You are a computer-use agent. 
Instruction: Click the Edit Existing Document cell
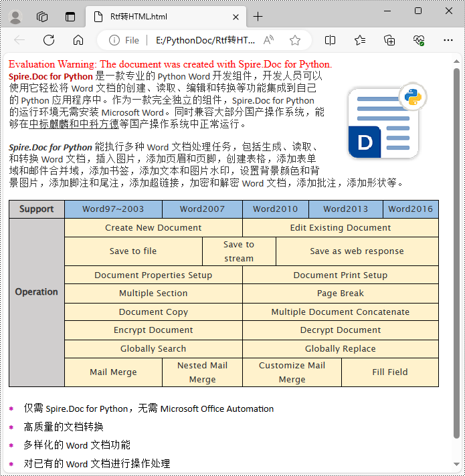click(341, 228)
